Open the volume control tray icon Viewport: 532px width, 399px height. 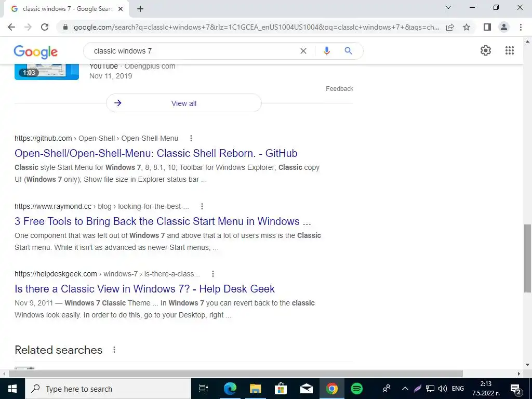pyautogui.click(x=443, y=389)
